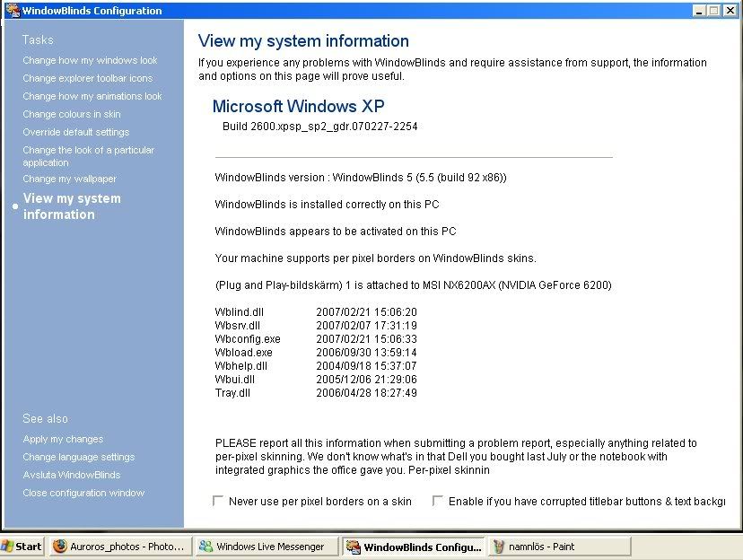
Task: Enable corrupted titlebar buttons fix checkbox
Action: pyautogui.click(x=438, y=501)
